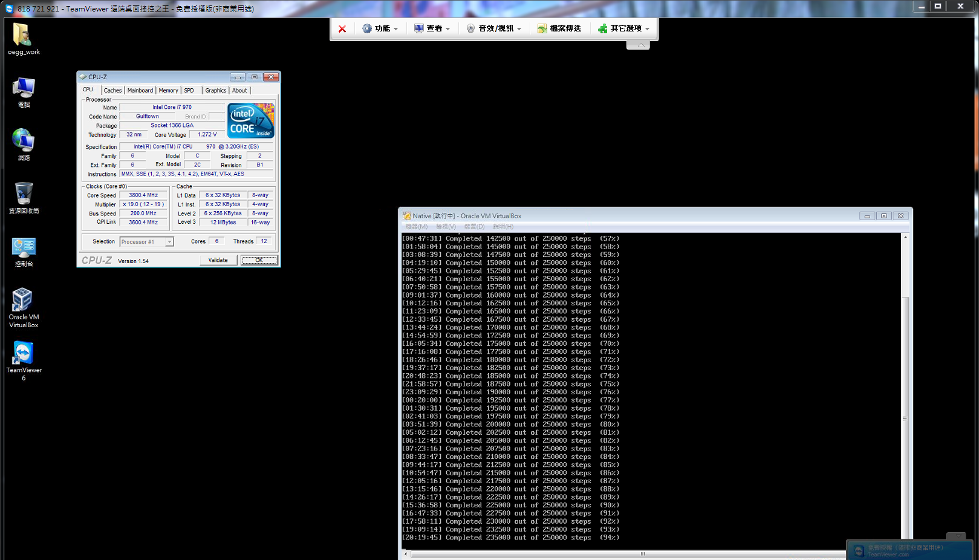Open the oegg_work folder icon
979x560 pixels.
pos(24,39)
